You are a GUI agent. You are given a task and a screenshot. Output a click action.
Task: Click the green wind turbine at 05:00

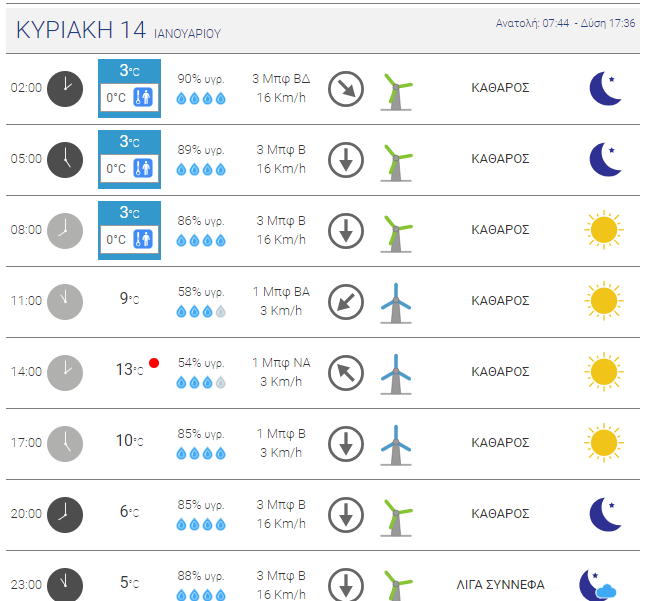pyautogui.click(x=396, y=163)
